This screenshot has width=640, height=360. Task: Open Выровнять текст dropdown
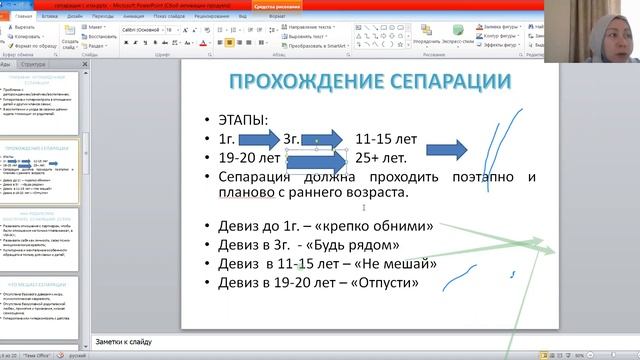pos(304,37)
